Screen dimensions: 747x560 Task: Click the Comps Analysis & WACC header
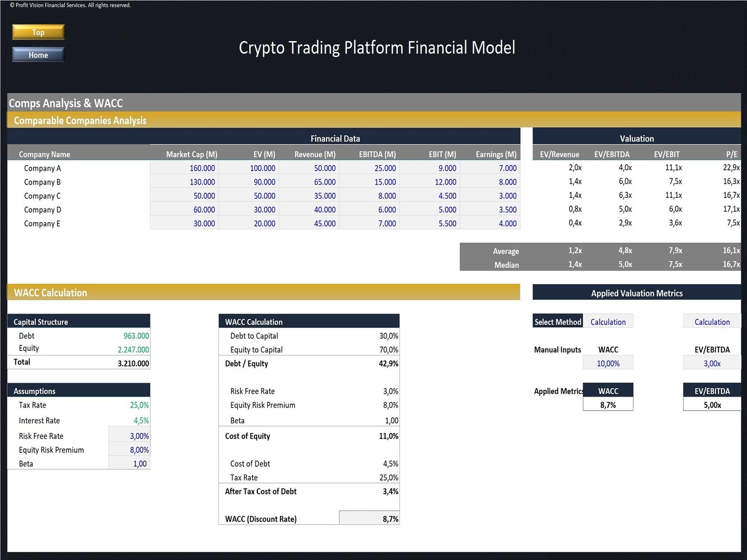click(66, 103)
